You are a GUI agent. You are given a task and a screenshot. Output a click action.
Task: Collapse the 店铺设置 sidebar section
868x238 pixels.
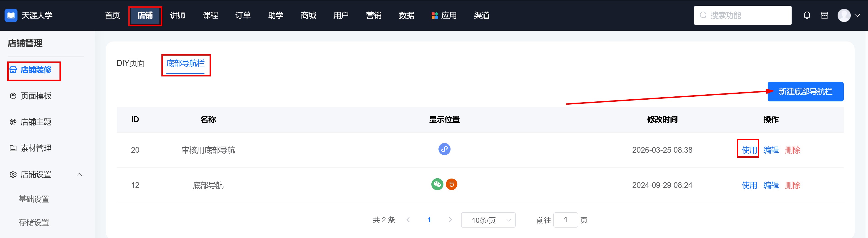tap(79, 174)
